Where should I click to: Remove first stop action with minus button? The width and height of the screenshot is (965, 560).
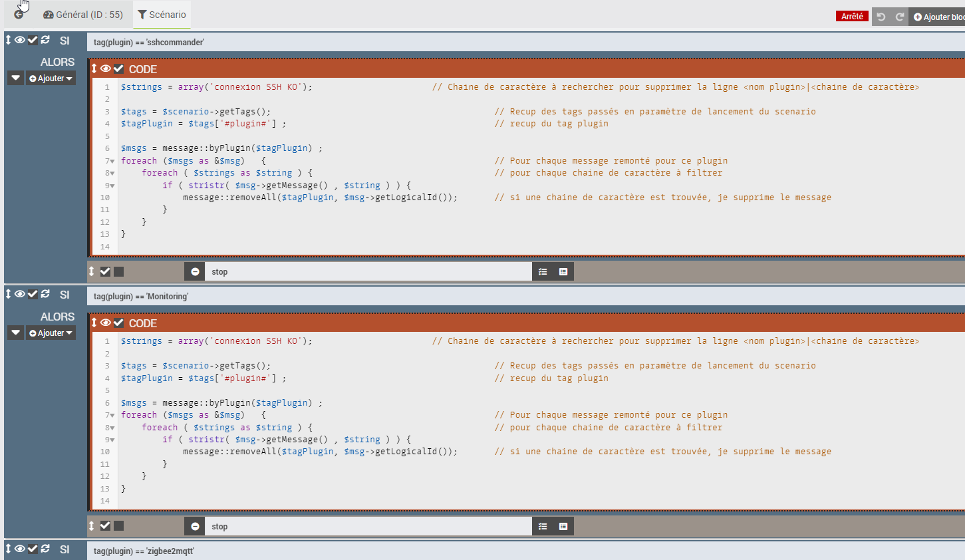pos(195,271)
